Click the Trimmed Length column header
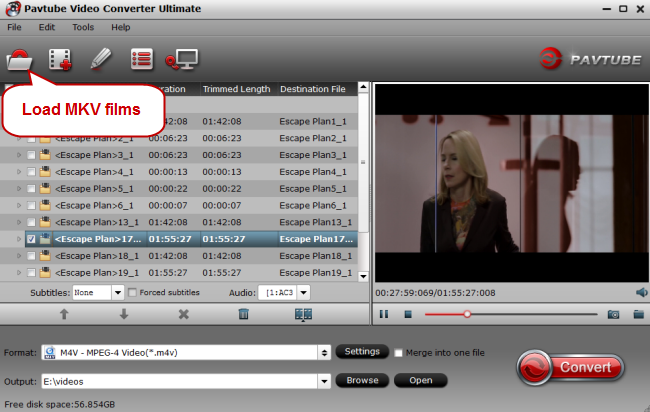 point(236,89)
